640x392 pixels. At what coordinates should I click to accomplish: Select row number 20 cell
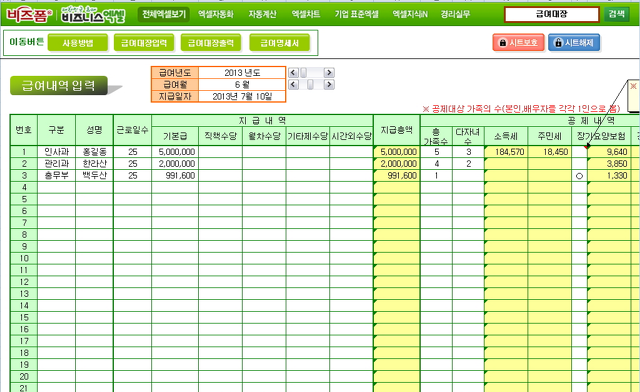24,377
